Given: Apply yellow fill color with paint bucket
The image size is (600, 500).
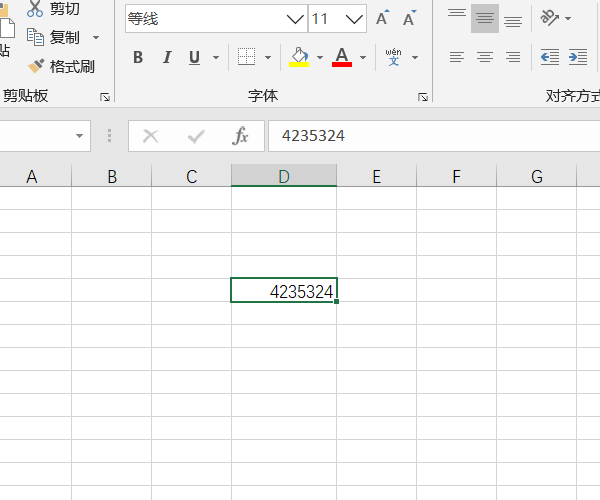Looking at the screenshot, I should [299, 57].
